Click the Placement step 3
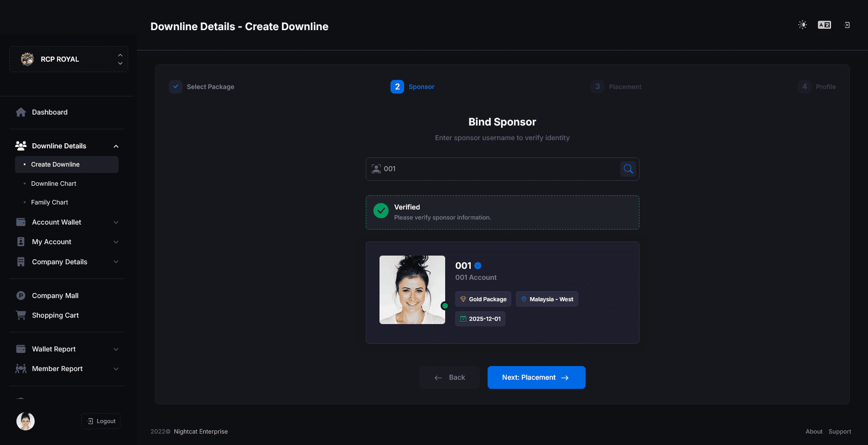The width and height of the screenshot is (868, 445). (x=616, y=87)
